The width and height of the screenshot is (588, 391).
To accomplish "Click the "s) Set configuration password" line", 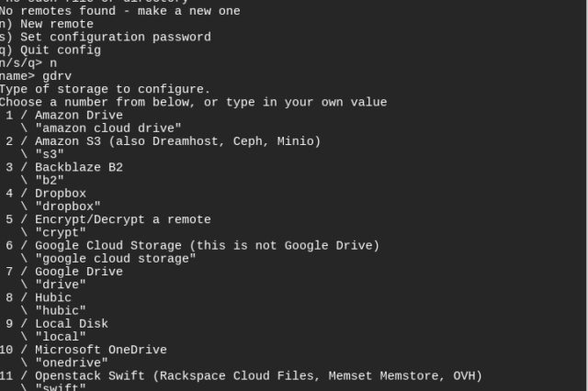I will point(105,37).
